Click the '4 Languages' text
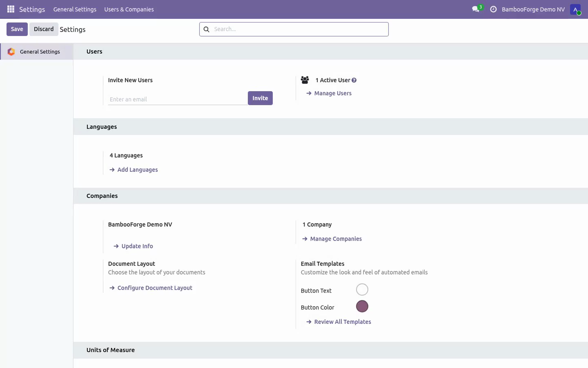Screen dimensions: 588x368 click(126, 155)
